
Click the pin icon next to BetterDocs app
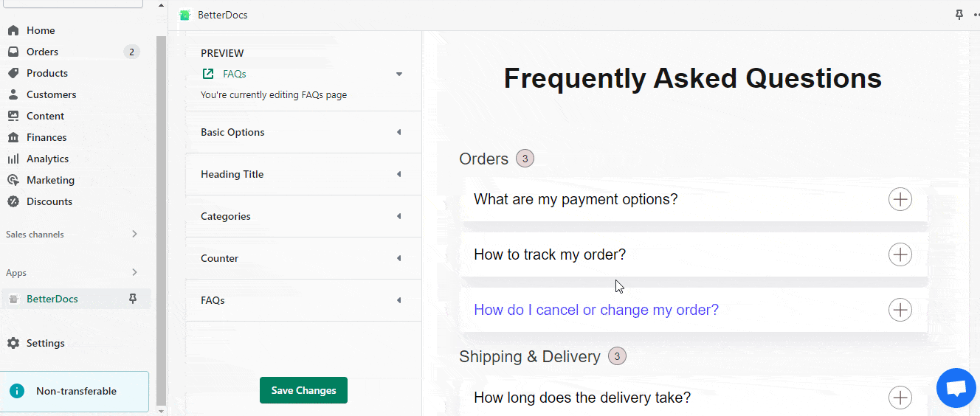coord(133,299)
